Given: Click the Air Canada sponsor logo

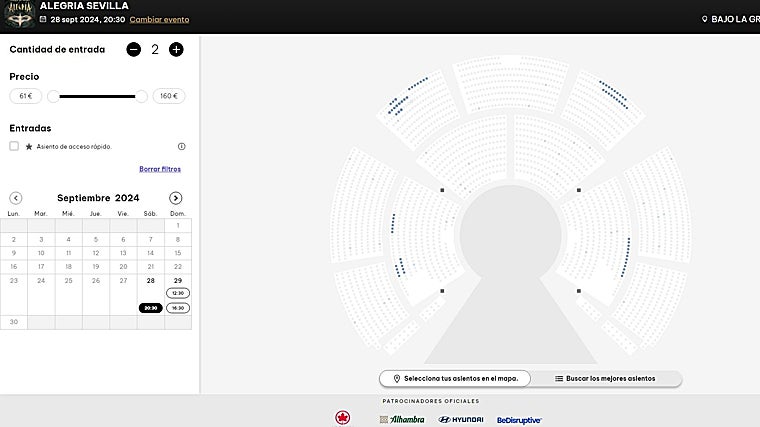Looking at the screenshot, I should pos(343,418).
